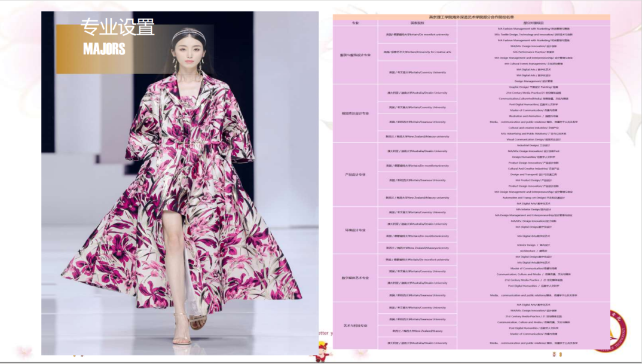
Task: Click Massey university under 视觉传达设计专业
Action: [417, 136]
